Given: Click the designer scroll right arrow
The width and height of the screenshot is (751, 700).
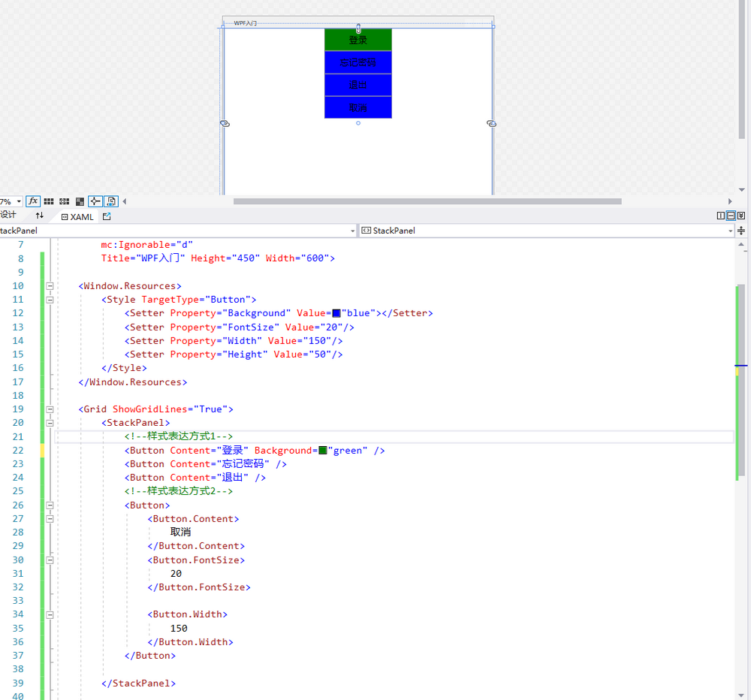Looking at the screenshot, I should pyautogui.click(x=730, y=202).
